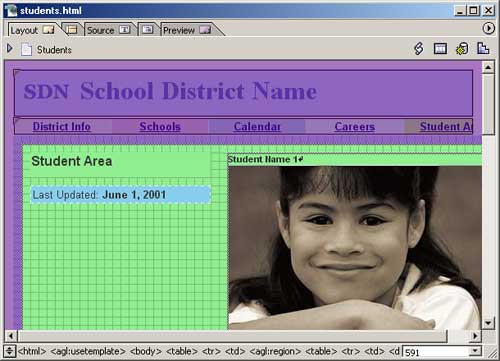This screenshot has width=500, height=361.
Task: Switch to the Frame Editor tab icon
Action: [71, 30]
